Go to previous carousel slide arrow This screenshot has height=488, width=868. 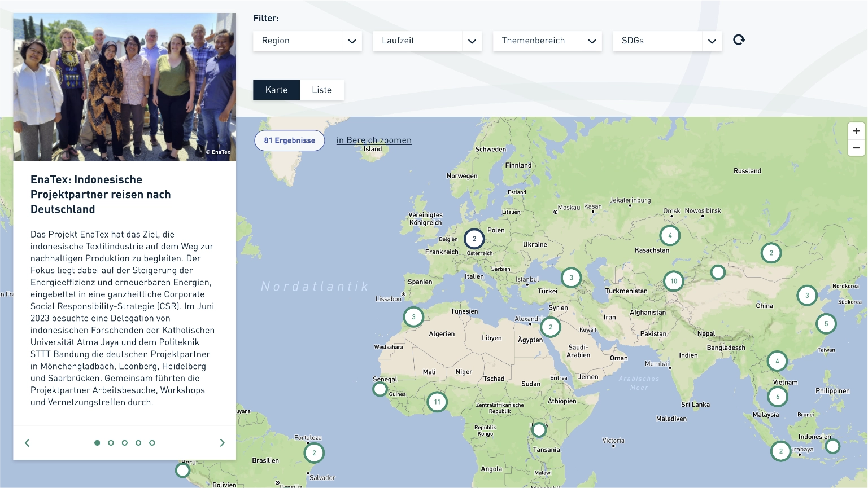[x=27, y=443]
